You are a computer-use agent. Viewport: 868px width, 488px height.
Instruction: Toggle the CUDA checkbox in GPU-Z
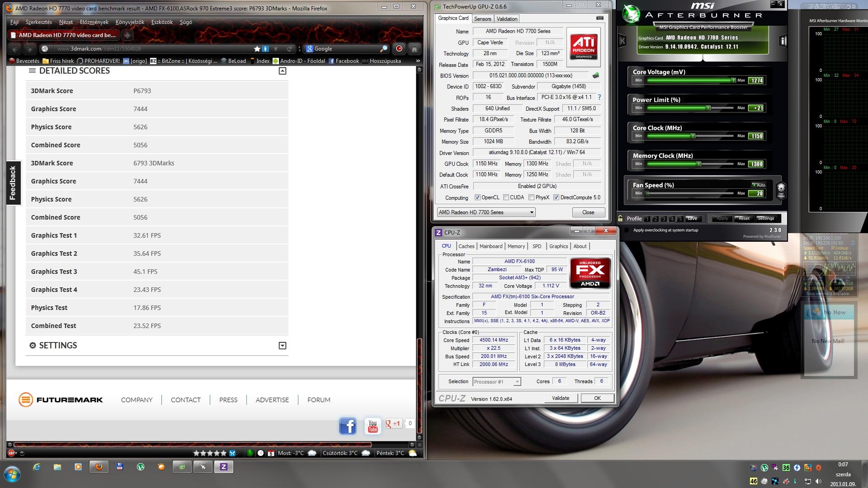506,197
